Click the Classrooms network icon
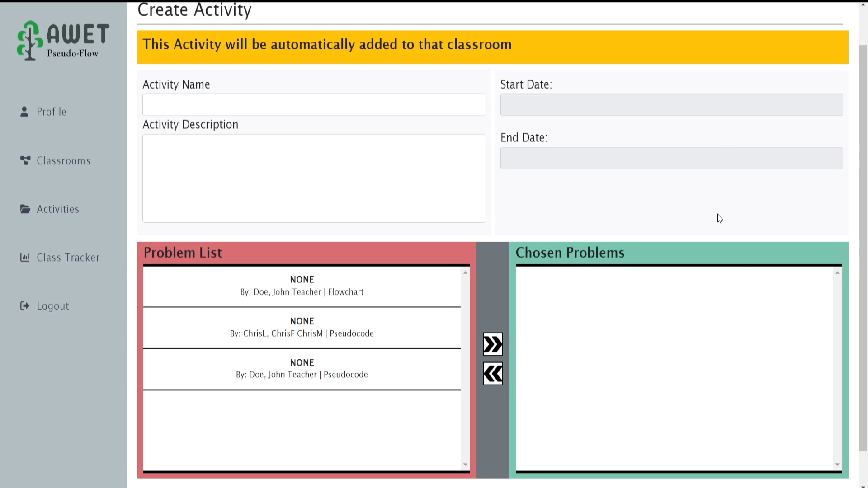The width and height of the screenshot is (868, 488). tap(25, 160)
